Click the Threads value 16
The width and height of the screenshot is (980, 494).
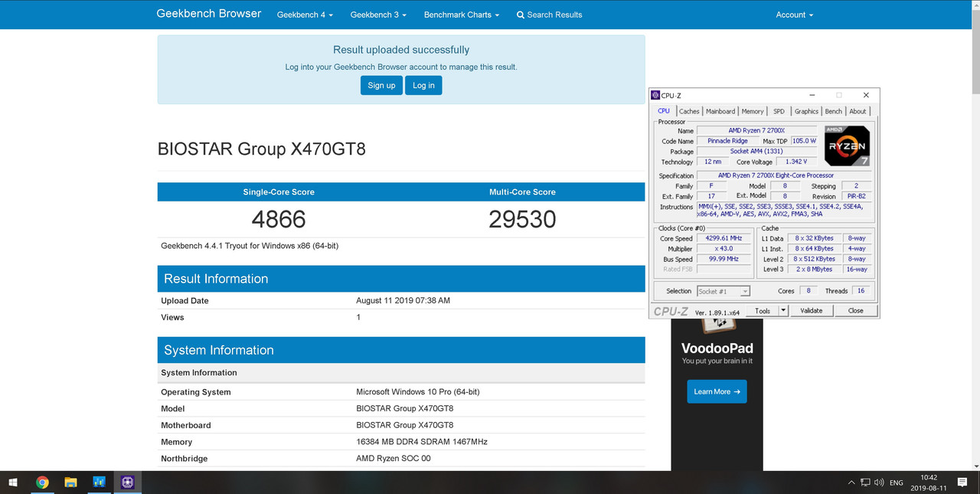click(x=861, y=291)
